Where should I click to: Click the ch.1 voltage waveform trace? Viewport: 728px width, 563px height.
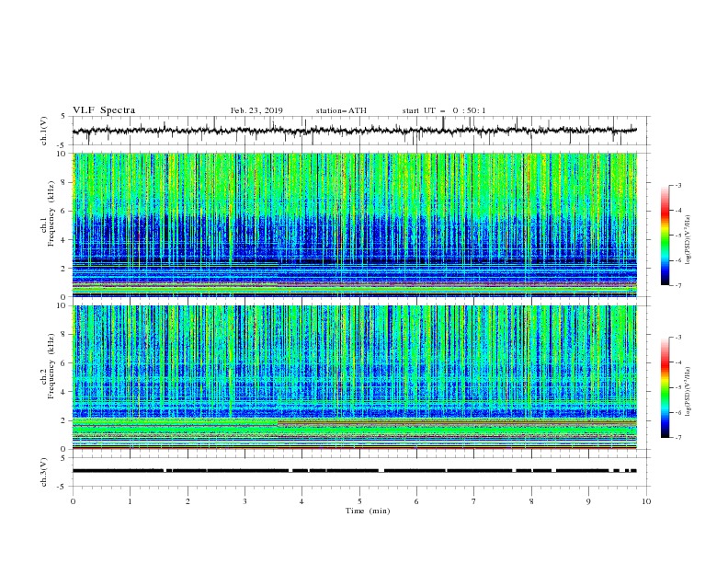point(355,131)
